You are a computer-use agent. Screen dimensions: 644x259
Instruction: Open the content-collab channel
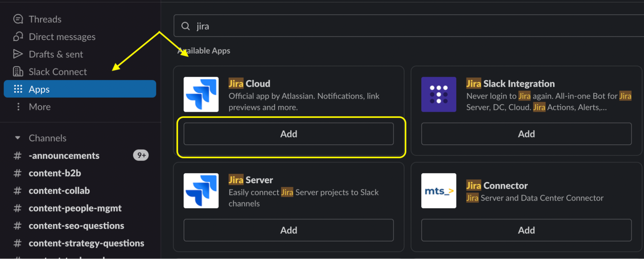coord(59,191)
